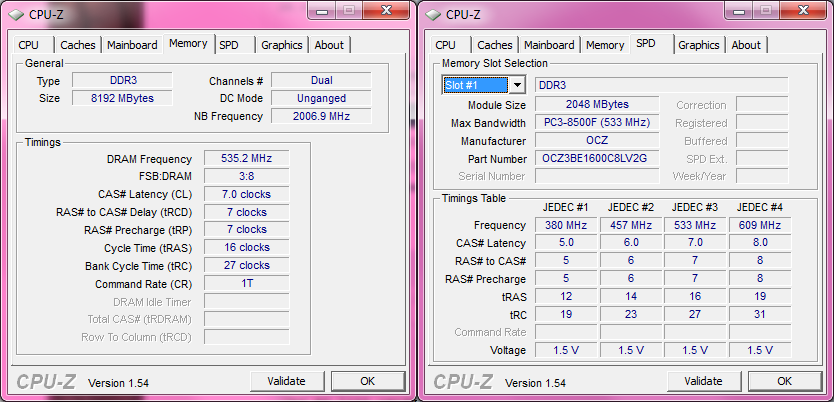The height and width of the screenshot is (402, 835).
Task: Click Module Size value 2048 MBytes
Action: (597, 104)
